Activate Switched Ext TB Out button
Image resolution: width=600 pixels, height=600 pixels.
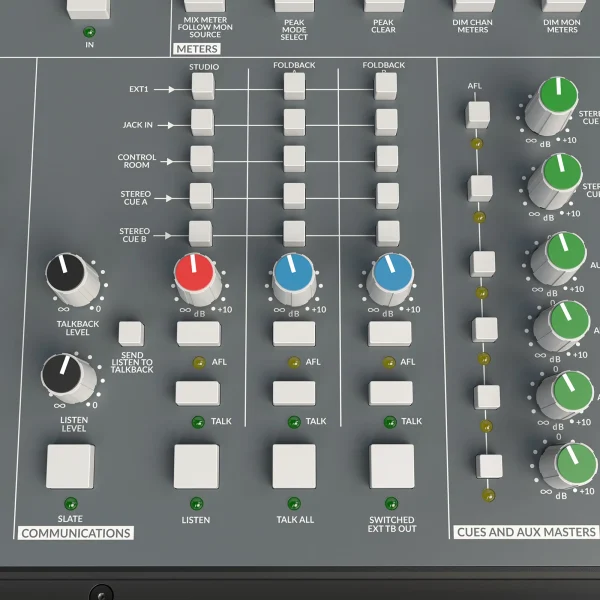click(392, 466)
